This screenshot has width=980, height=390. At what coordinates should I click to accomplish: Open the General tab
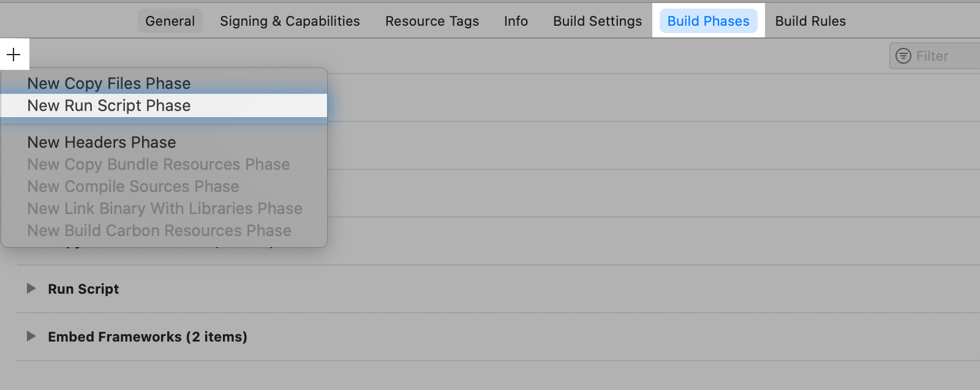coord(170,20)
